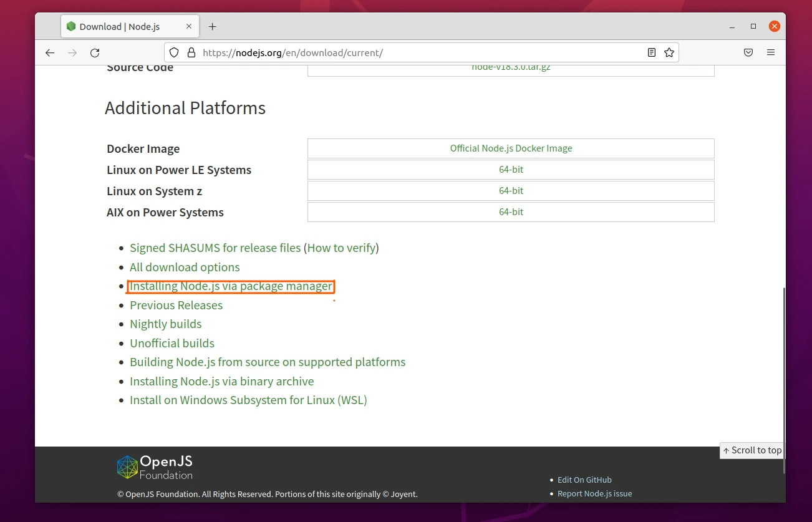Screen dimensions: 812x522
Task: Open the Official Node.js Docker Image link
Action: pyautogui.click(x=511, y=148)
